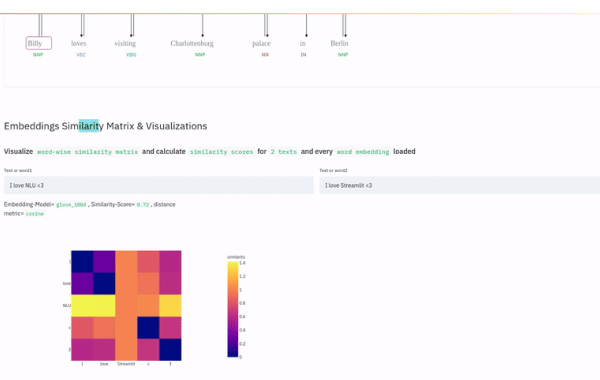Click the first text input 'I love NLU <3'
600x380 pixels.
pos(159,185)
